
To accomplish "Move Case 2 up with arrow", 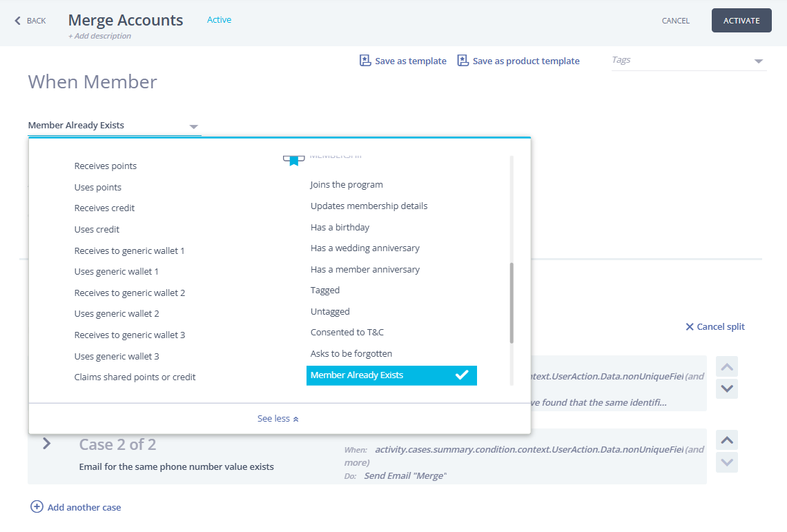I will pyautogui.click(x=727, y=440).
